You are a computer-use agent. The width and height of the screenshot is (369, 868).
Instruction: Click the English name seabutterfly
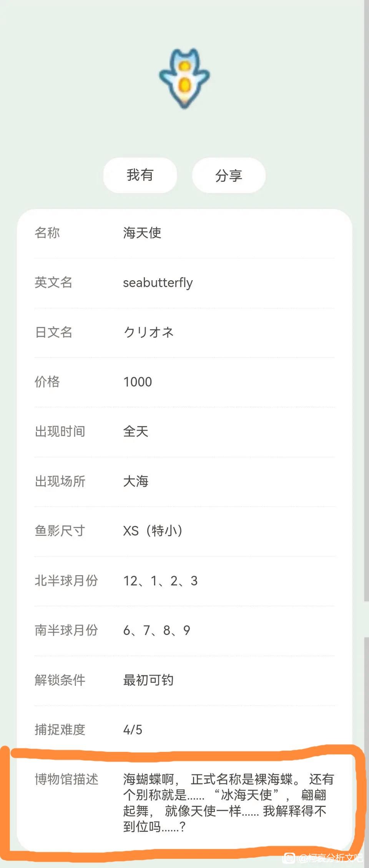point(158,283)
